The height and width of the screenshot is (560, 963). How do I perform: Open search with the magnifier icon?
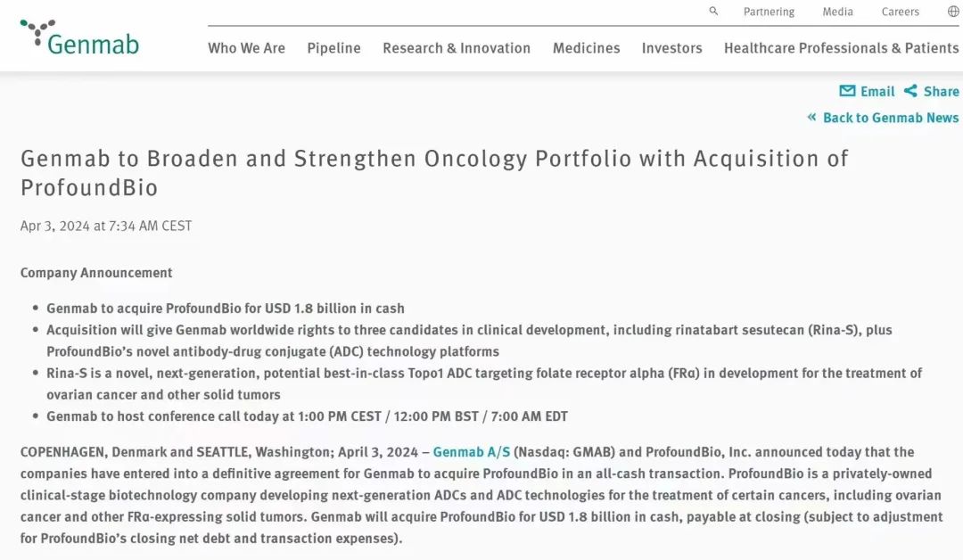[713, 12]
